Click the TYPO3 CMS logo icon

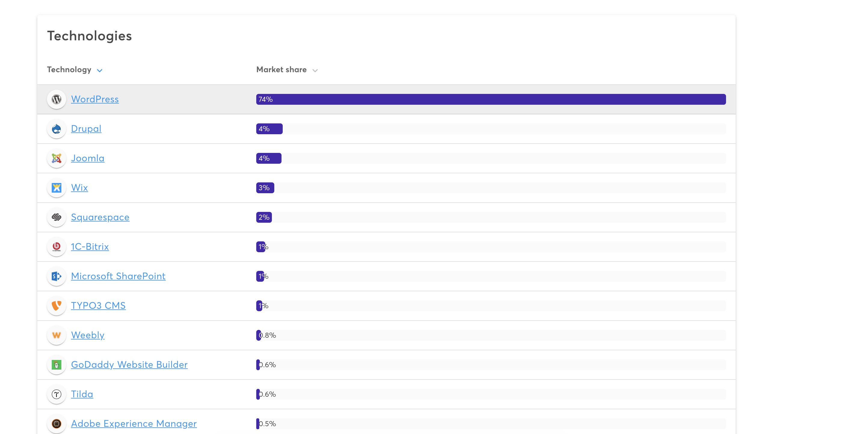tap(56, 306)
